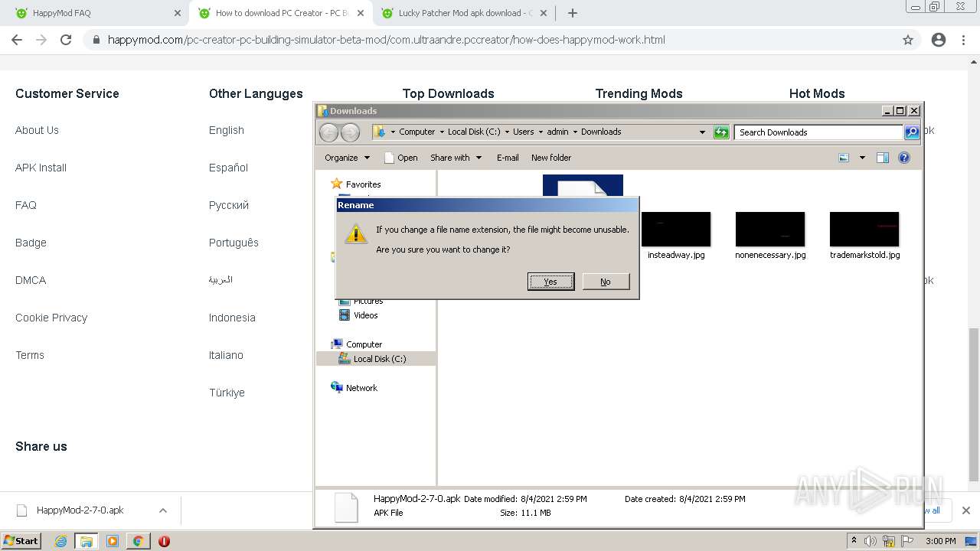Switch the site language to Türkiye
The image size is (980, 551).
pos(227,393)
